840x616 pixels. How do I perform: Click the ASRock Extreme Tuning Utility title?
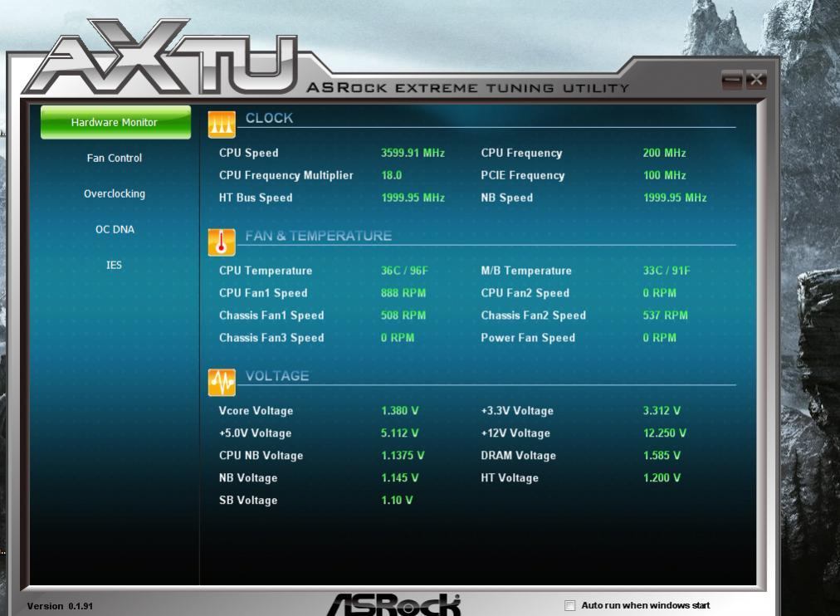tap(467, 88)
